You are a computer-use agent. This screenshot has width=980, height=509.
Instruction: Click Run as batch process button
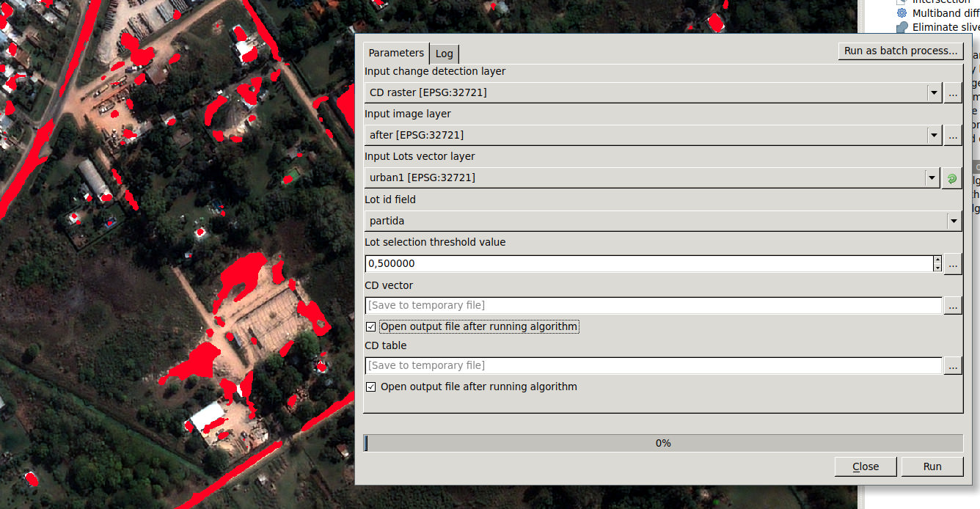click(901, 51)
